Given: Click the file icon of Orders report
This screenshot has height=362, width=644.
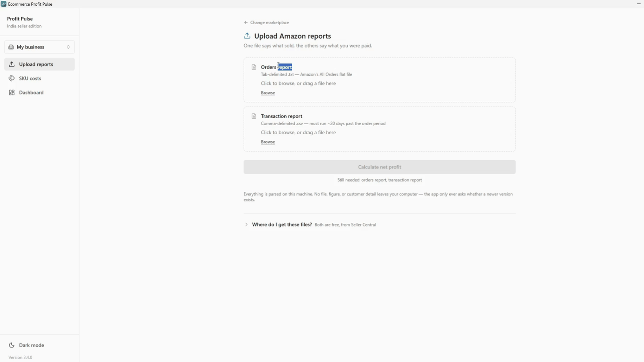Looking at the screenshot, I should 254,67.
